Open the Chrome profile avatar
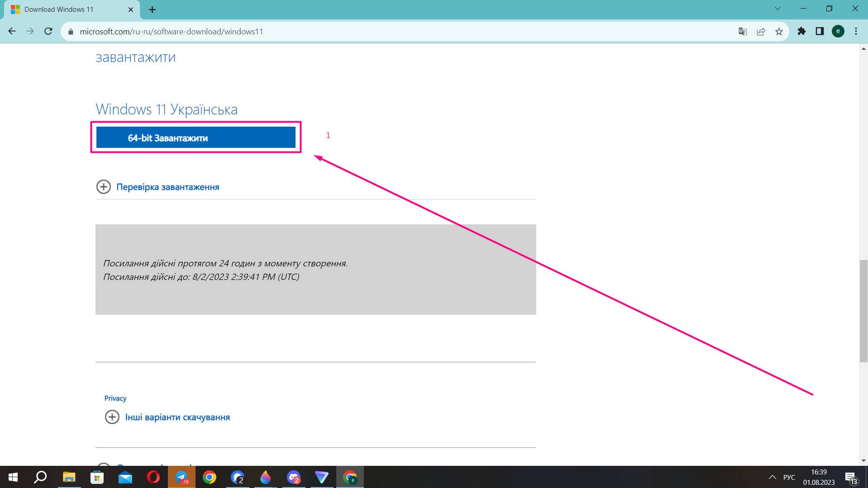 pos(838,31)
